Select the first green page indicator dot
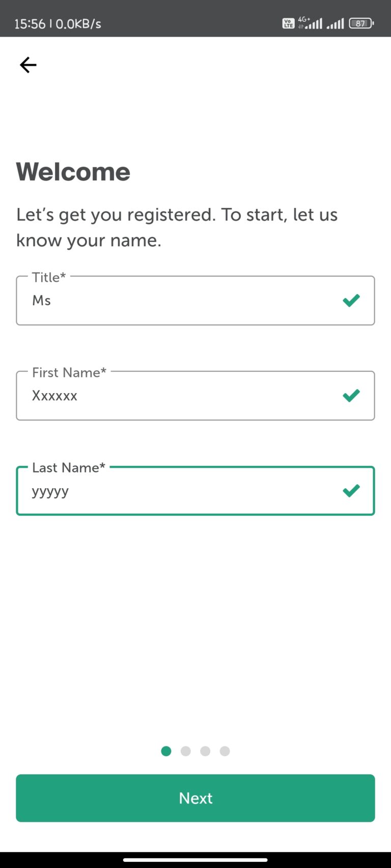This screenshot has height=868, width=391. pyautogui.click(x=166, y=751)
